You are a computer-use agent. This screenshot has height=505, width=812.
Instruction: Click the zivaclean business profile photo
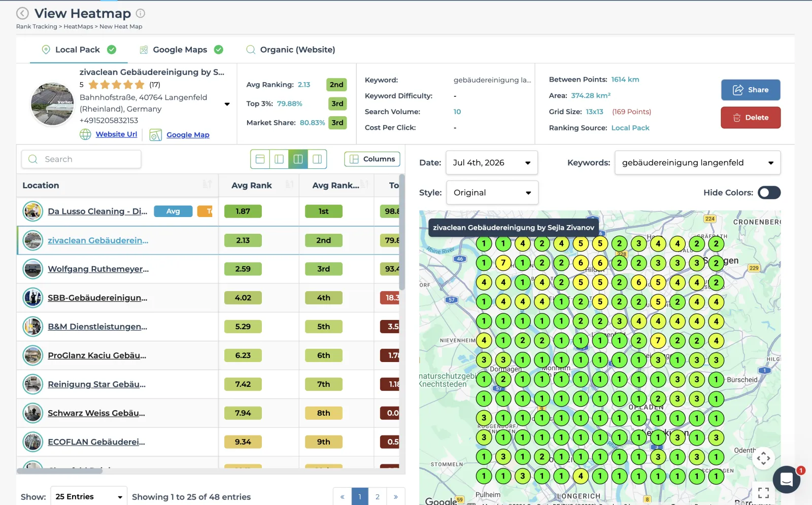coord(52,104)
